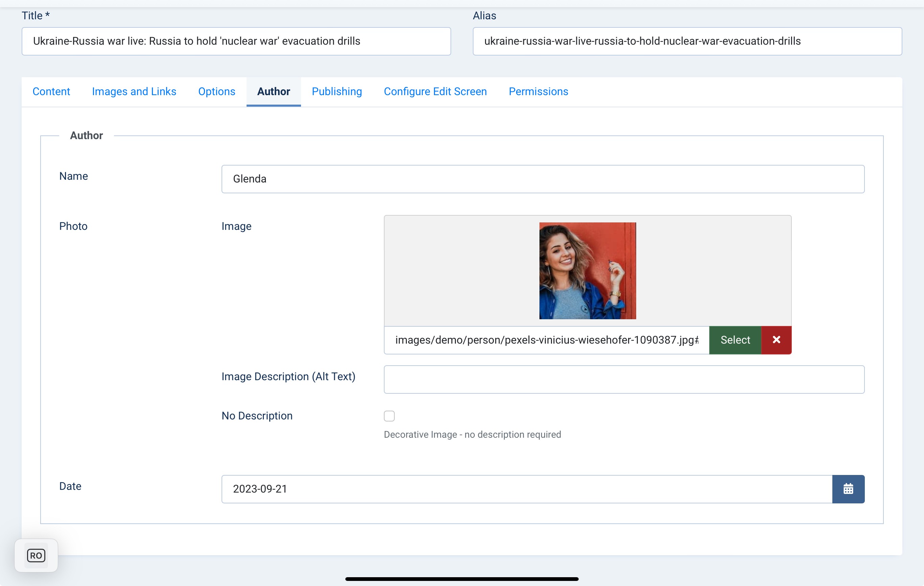Screen dimensions: 924x586
Task: Focus the Image Description Alt Text field
Action: click(x=624, y=379)
